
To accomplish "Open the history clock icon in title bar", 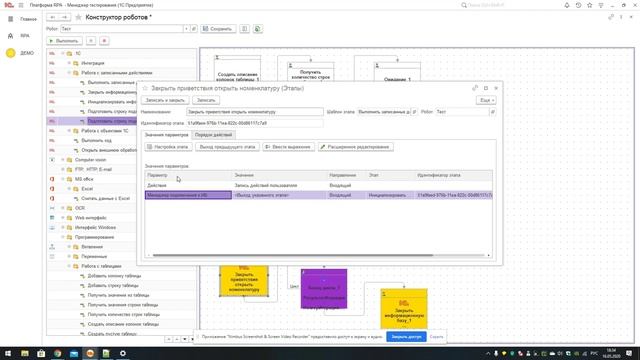I will click(578, 5).
